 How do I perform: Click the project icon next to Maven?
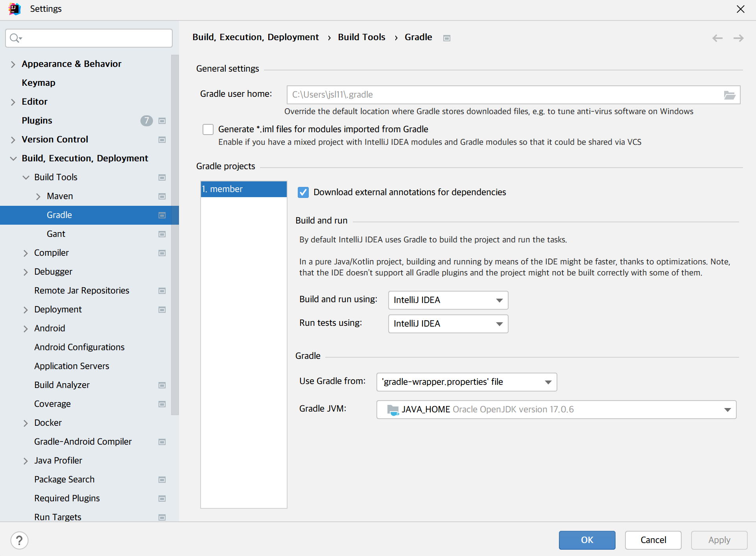tap(162, 196)
